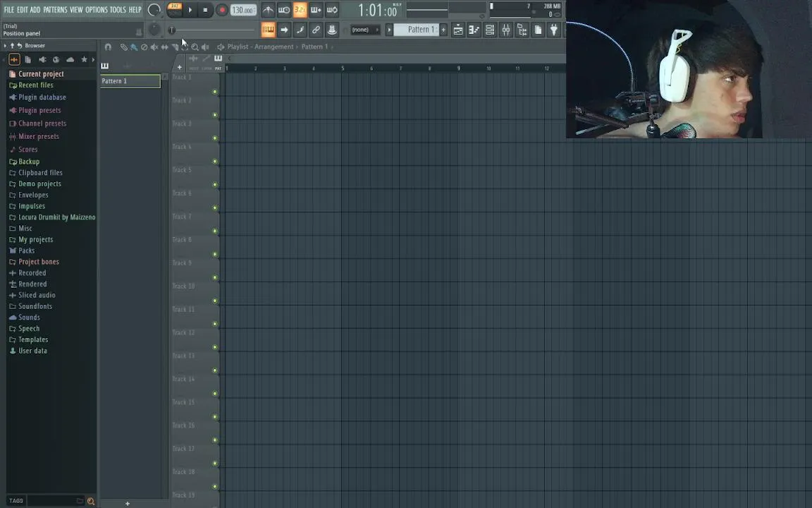The image size is (812, 508).
Task: Toggle PAT/SONG playback mode button
Action: point(175,9)
